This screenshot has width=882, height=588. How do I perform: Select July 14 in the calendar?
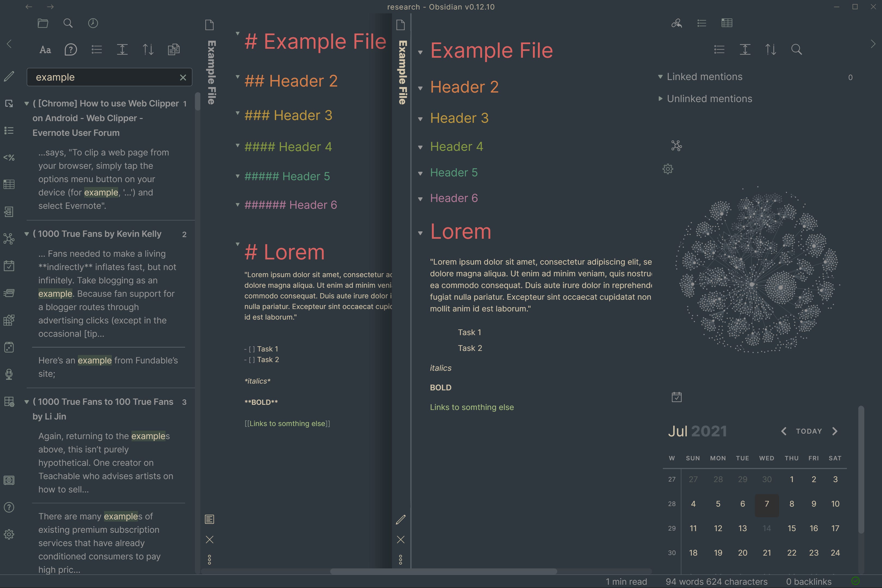(767, 528)
